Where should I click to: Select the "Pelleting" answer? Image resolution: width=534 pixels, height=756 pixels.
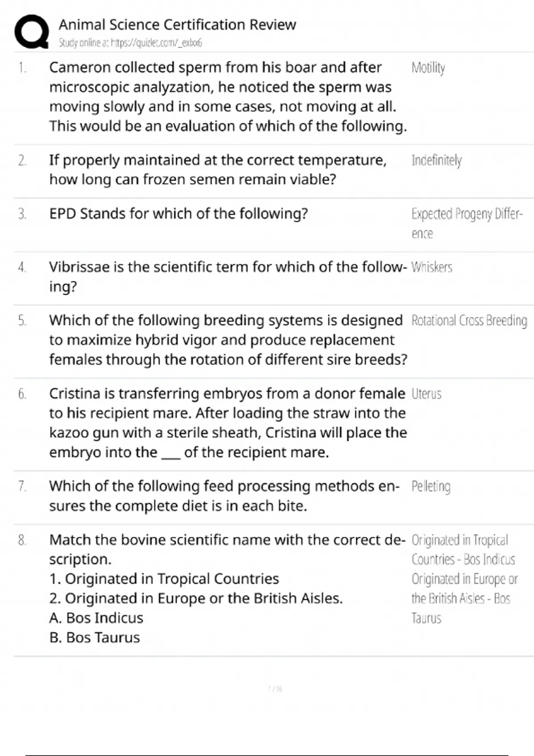click(x=431, y=487)
